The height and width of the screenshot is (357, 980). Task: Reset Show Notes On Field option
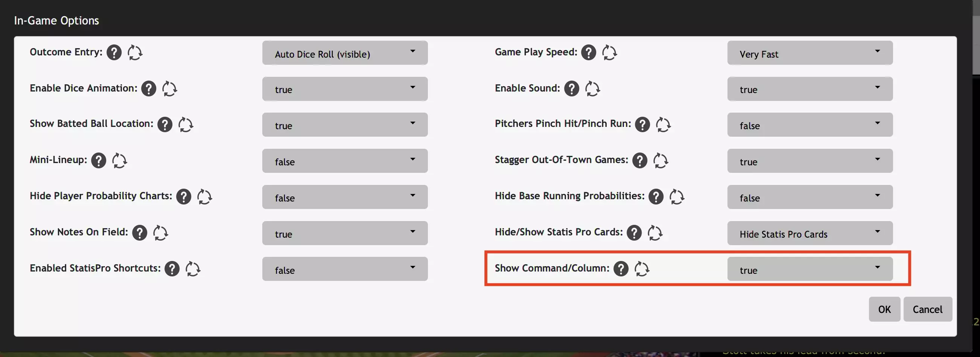tap(160, 233)
